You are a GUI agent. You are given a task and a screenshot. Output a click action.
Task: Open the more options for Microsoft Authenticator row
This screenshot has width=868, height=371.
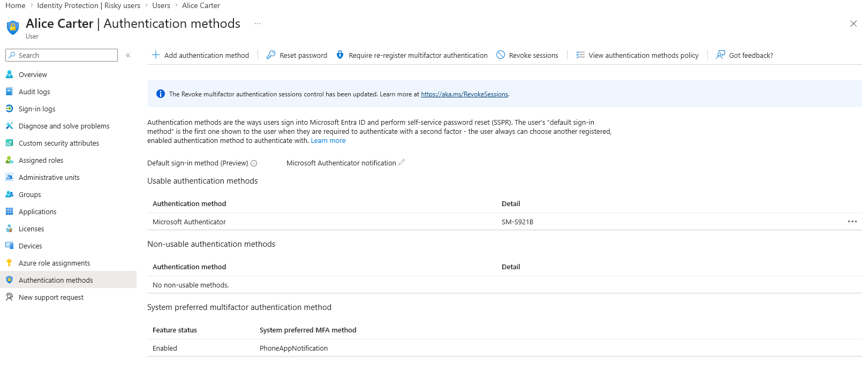[852, 222]
